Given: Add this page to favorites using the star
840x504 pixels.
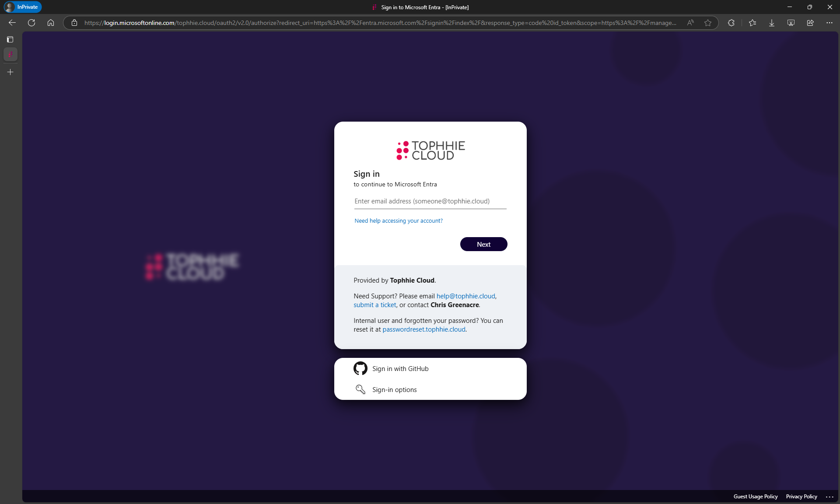Looking at the screenshot, I should (x=708, y=23).
